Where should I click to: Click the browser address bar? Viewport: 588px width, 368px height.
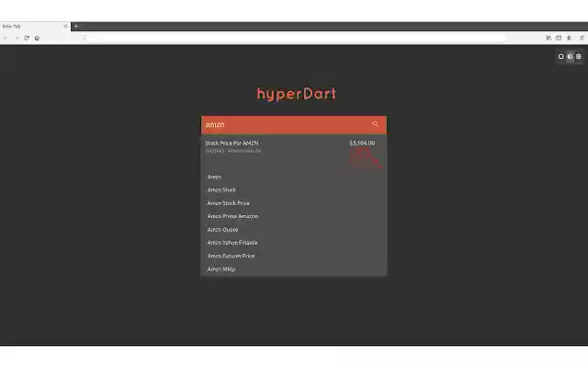[x=292, y=38]
